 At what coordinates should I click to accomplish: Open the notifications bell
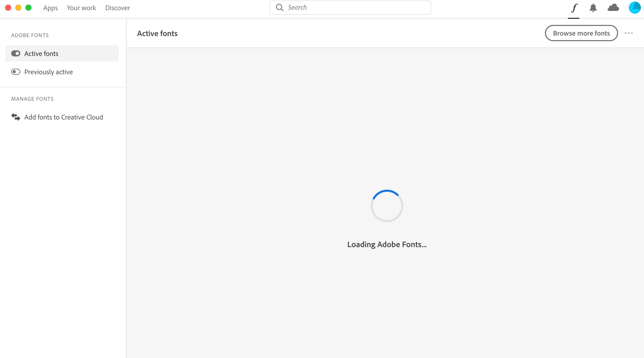593,8
